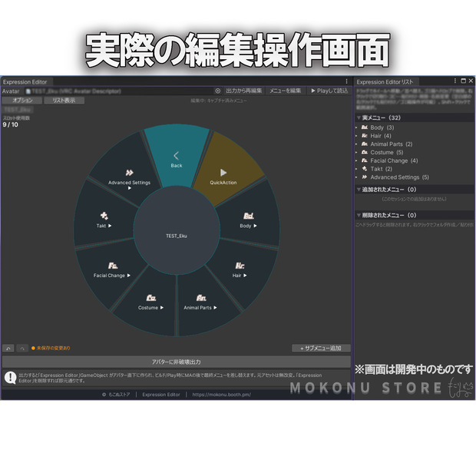Select the QuickAction play icon segment
476x476 pixels.
223,173
